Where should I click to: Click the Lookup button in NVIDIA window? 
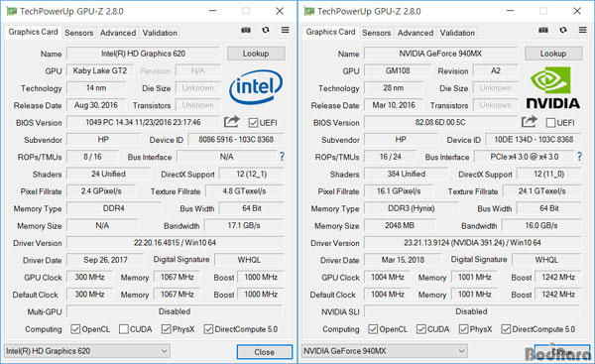[x=553, y=54]
